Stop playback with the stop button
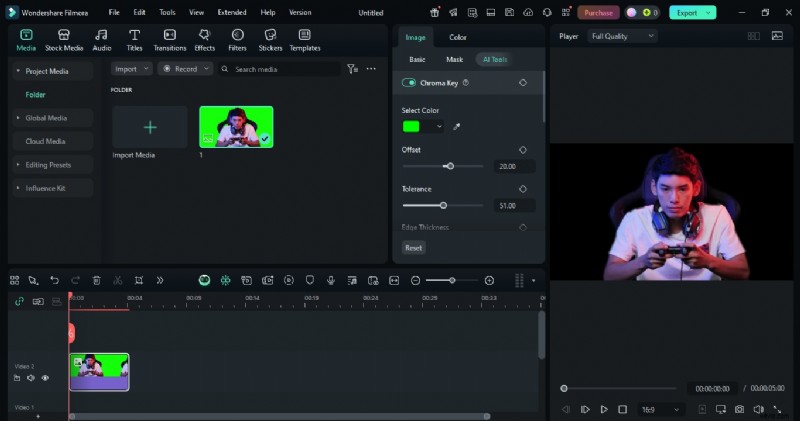The image size is (800, 421). pos(622,409)
